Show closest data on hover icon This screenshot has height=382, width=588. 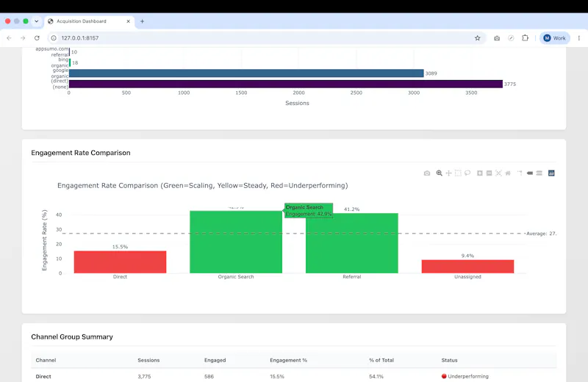coord(529,173)
